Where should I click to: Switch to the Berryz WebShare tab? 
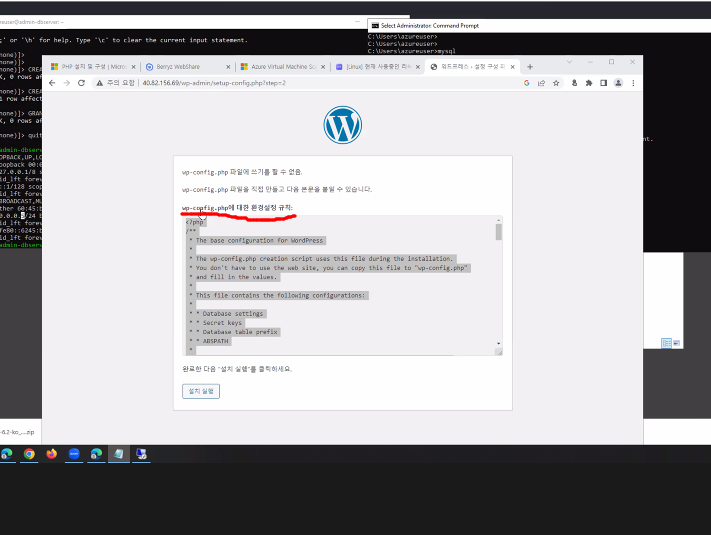click(x=187, y=67)
